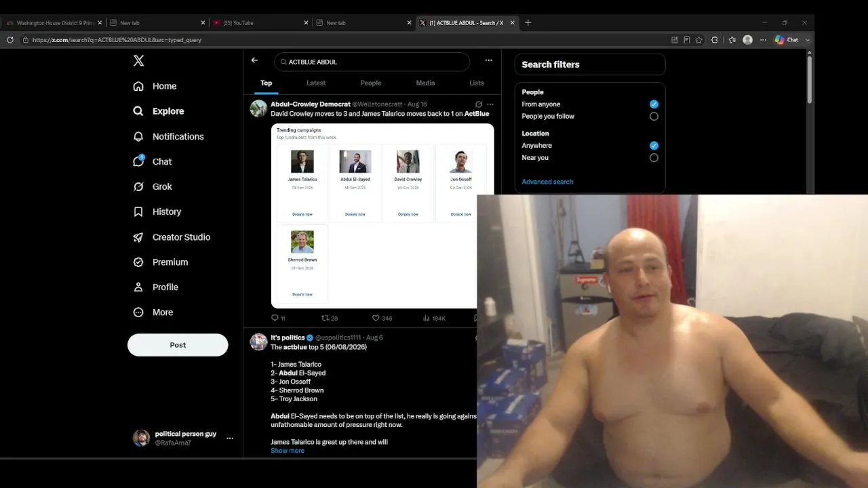This screenshot has width=868, height=488.
Task: Close the ACTBLUE ABDUL search browser tab
Action: click(513, 23)
